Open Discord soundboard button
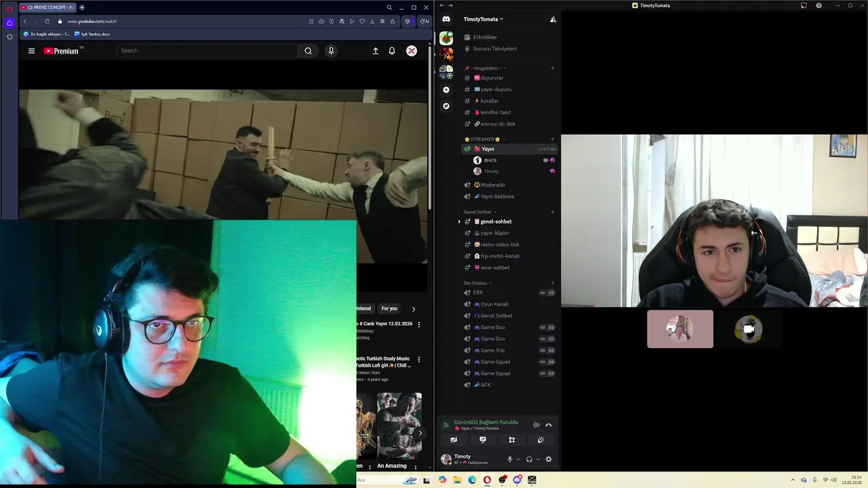 click(540, 440)
